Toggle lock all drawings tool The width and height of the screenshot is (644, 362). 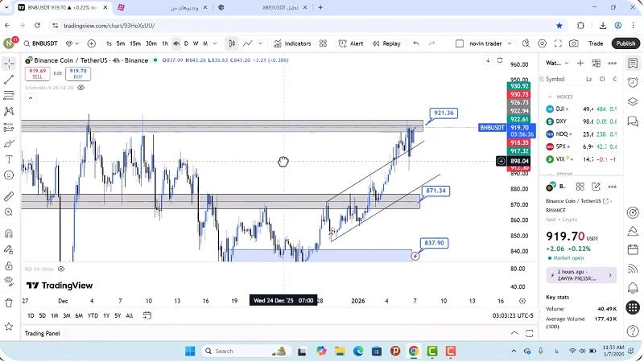9,264
